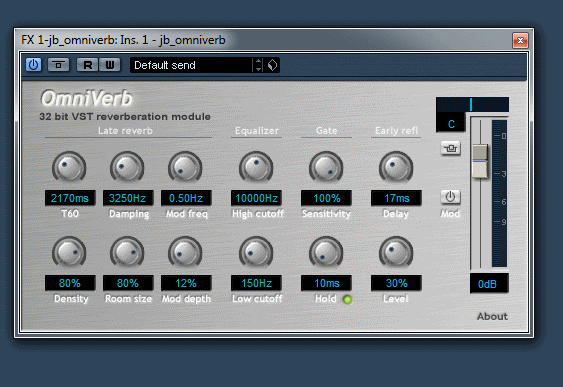This screenshot has width=563, height=387.
Task: Select the 3250Hz Damping value field
Action: 128,198
